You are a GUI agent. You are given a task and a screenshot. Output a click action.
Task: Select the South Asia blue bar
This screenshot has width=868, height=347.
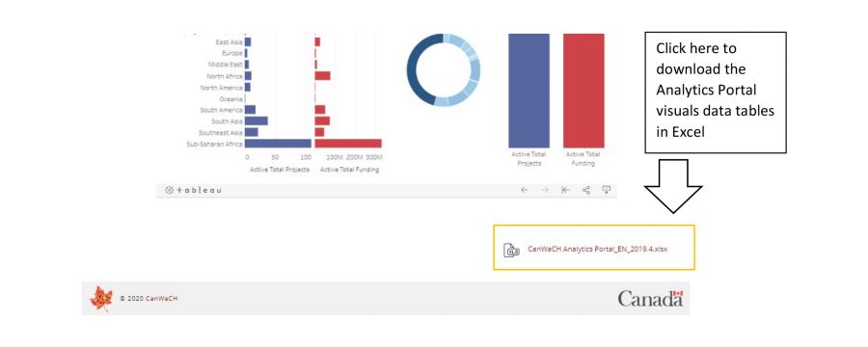pyautogui.click(x=257, y=121)
